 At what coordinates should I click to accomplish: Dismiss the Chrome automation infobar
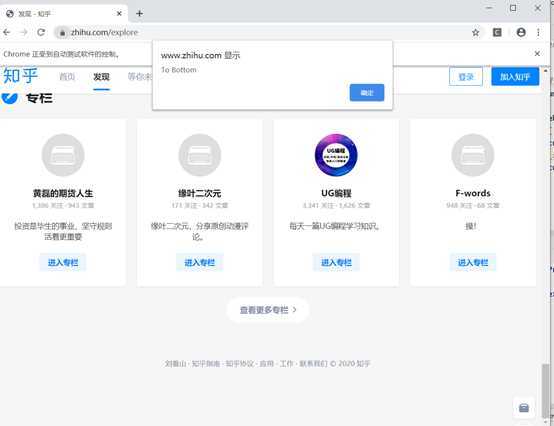point(537,53)
